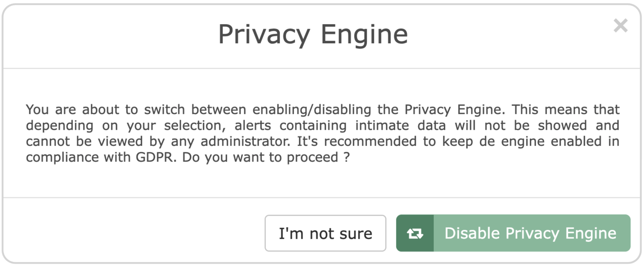Click the "You are about to switch" line
Screen dimensions: 644x266
pyautogui.click(x=323, y=110)
